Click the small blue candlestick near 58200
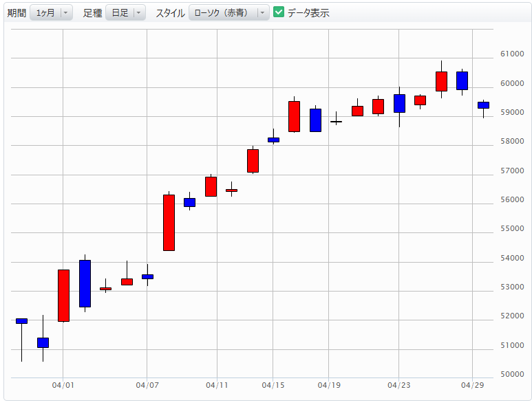Screen dimensions: 532x405 273,140
